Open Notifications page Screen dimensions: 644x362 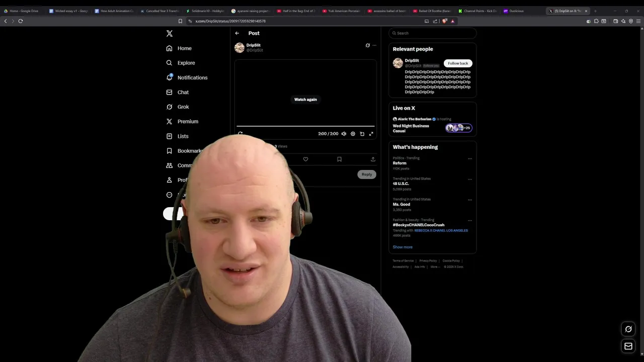pyautogui.click(x=187, y=77)
